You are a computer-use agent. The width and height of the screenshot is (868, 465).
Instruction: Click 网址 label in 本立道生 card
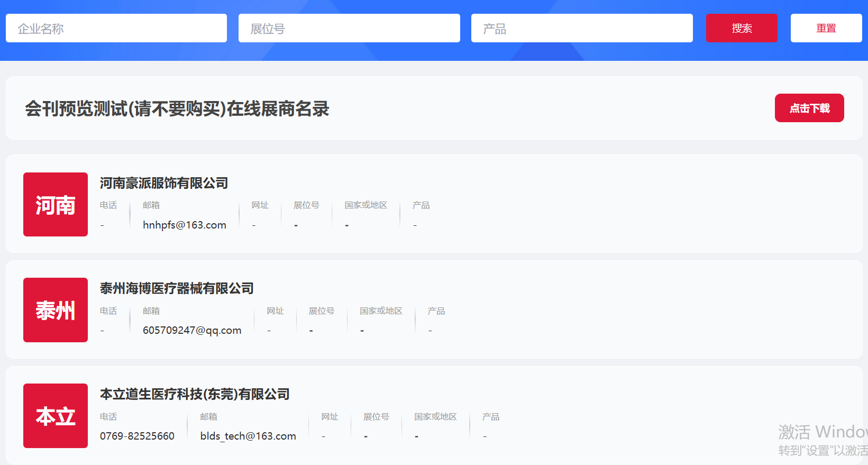pos(330,417)
